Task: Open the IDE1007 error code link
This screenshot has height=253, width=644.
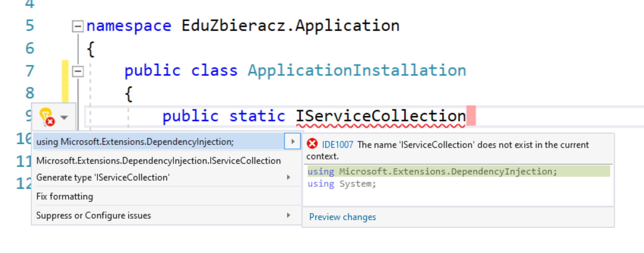Action: point(337,145)
